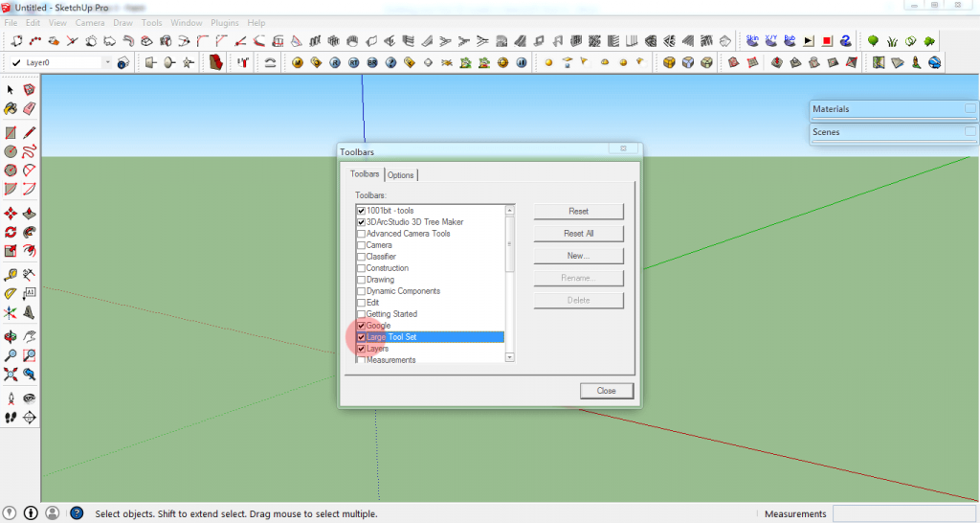Select the Follow Me tool

(x=29, y=232)
